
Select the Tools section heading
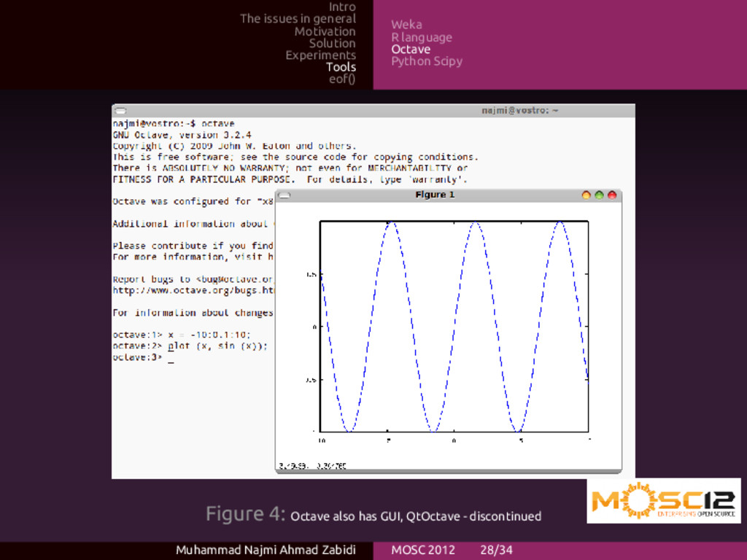pos(341,67)
